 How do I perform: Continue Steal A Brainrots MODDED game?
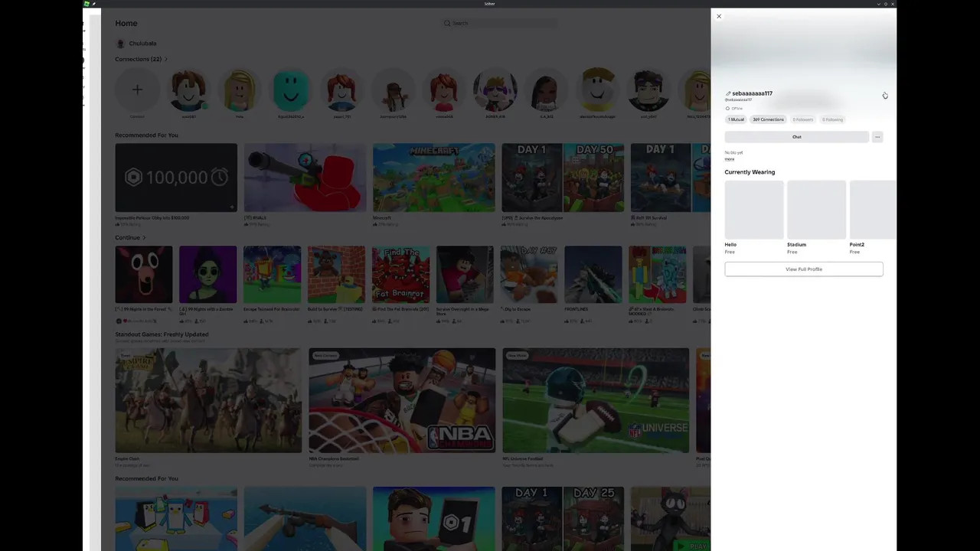(x=658, y=275)
